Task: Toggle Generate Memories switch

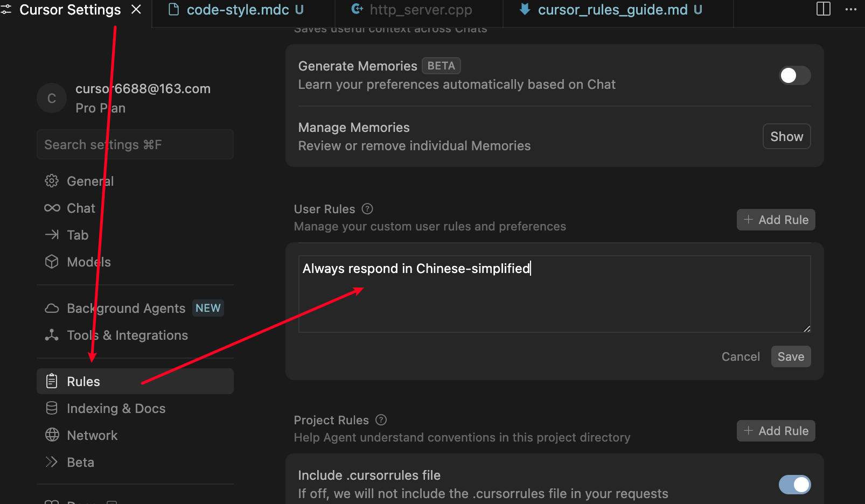Action: click(x=794, y=75)
